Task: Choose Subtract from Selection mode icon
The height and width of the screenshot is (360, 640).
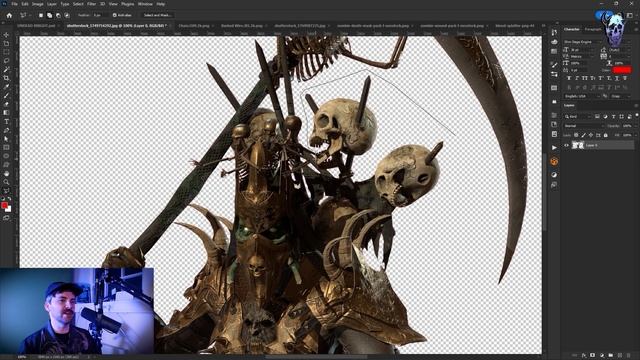Action: 58,15
